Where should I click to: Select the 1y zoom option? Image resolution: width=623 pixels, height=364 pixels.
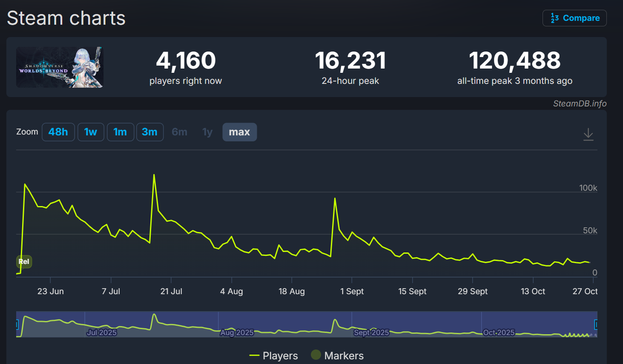click(x=207, y=132)
